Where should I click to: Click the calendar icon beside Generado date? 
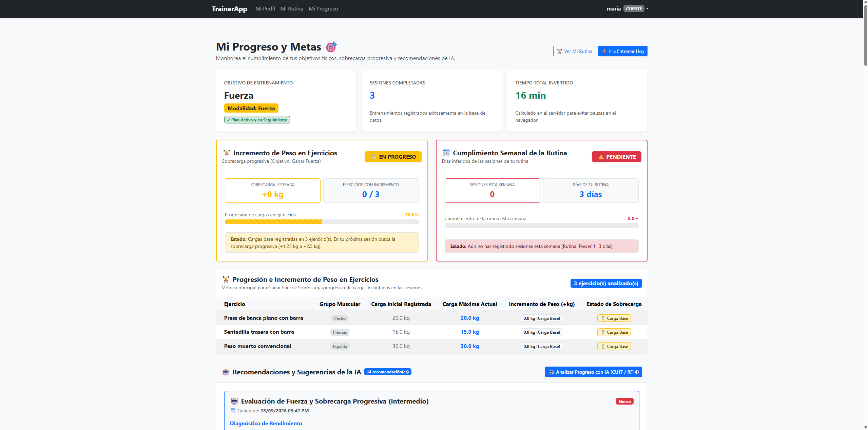tap(233, 411)
